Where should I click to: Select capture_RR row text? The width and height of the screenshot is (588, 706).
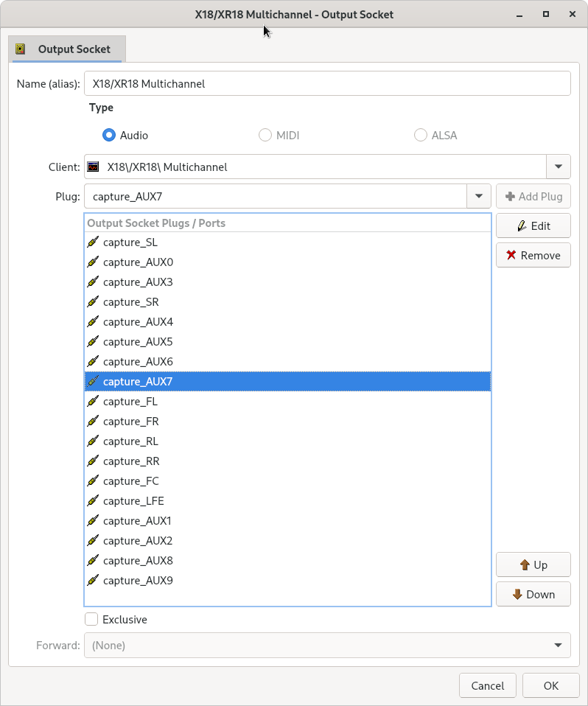point(131,461)
